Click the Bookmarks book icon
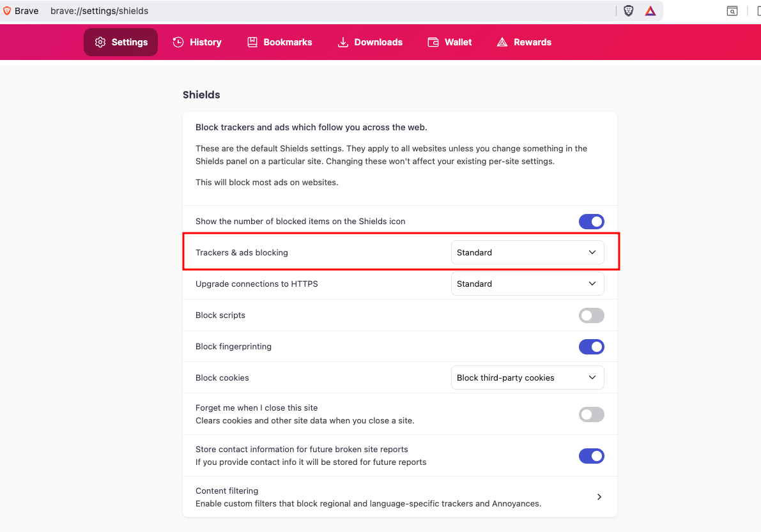Viewport: 761px width, 532px height. pos(252,42)
